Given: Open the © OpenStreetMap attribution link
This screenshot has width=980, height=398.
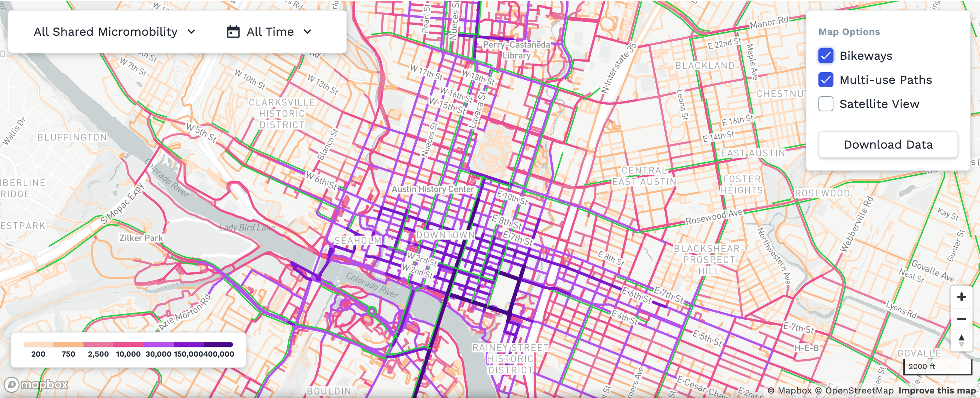Looking at the screenshot, I should coord(854,390).
